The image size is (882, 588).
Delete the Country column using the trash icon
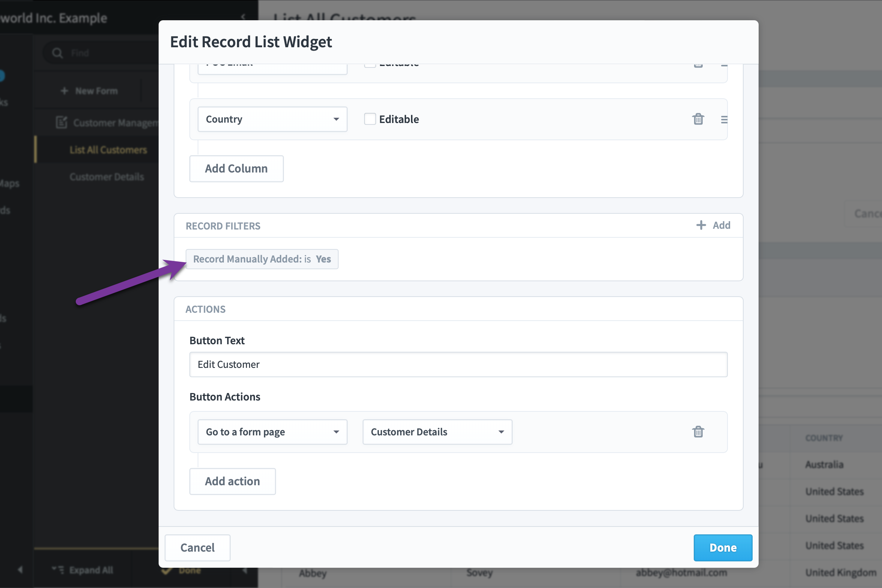click(x=698, y=118)
